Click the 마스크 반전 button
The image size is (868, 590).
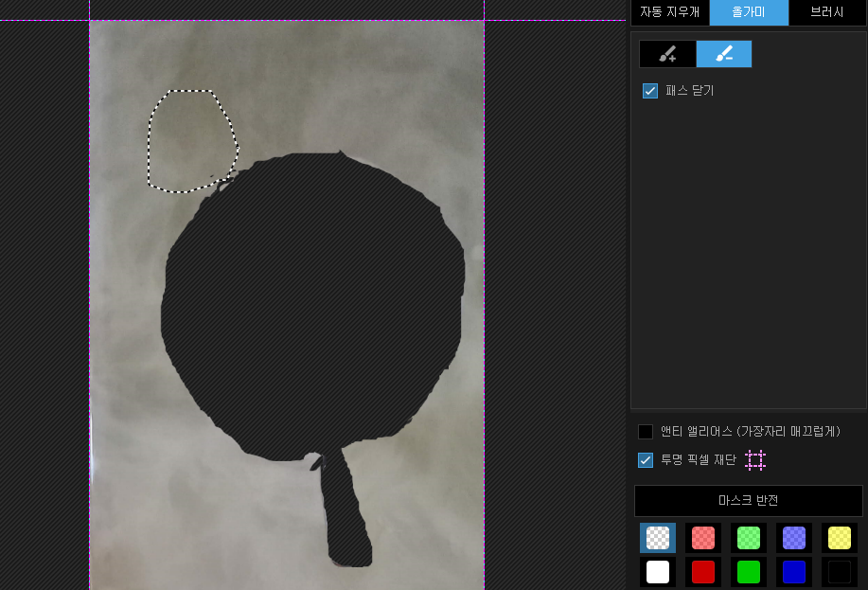749,501
